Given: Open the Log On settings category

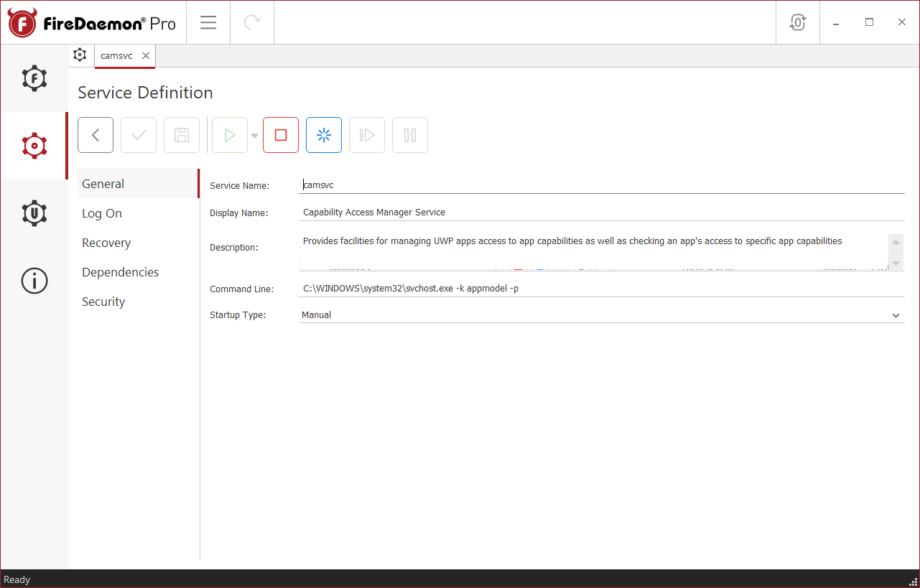Looking at the screenshot, I should click(x=138, y=213).
